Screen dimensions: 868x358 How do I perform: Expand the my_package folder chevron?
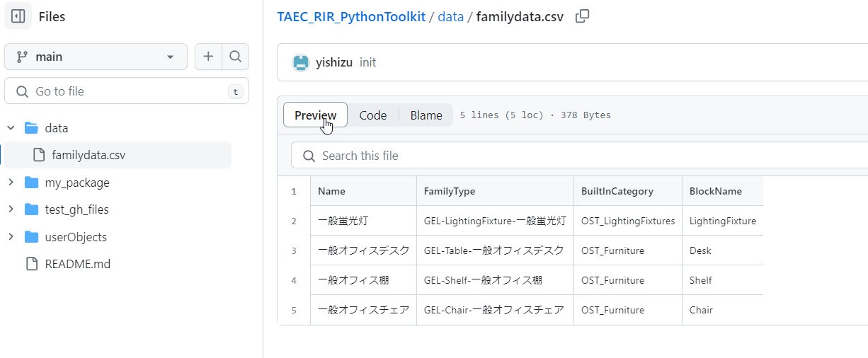[11, 183]
